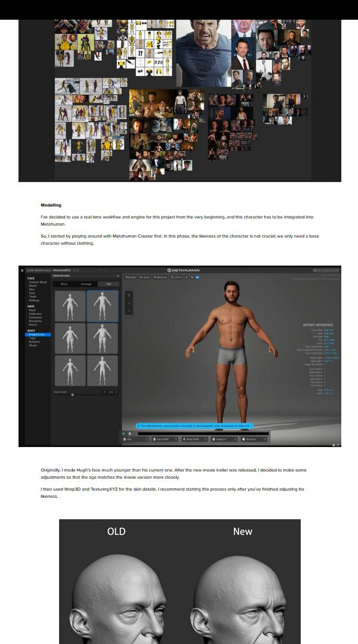Open the Bottoms body section
Viewport: 358px width, 644px height.
[x=35, y=342]
